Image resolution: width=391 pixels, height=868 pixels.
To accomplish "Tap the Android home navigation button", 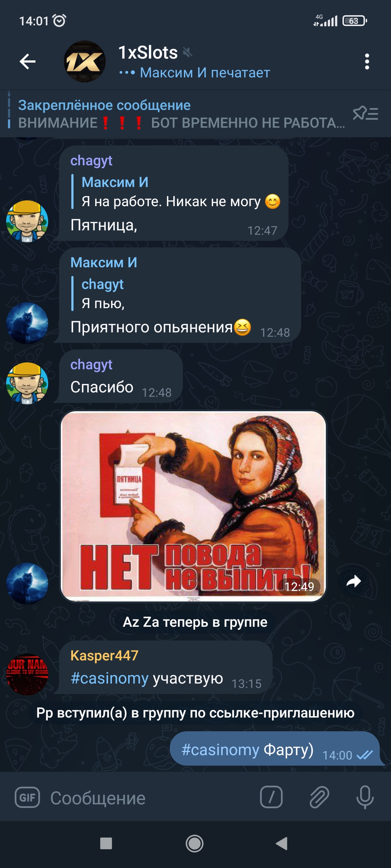I will coord(194,843).
